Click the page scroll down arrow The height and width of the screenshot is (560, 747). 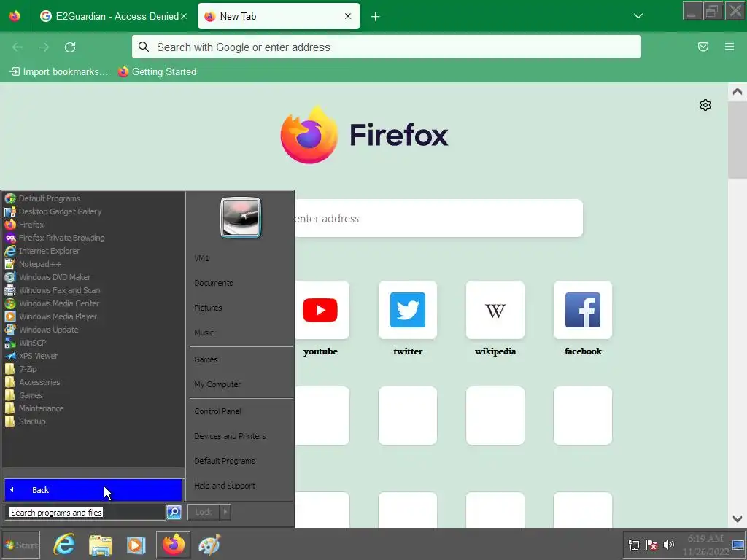click(738, 518)
